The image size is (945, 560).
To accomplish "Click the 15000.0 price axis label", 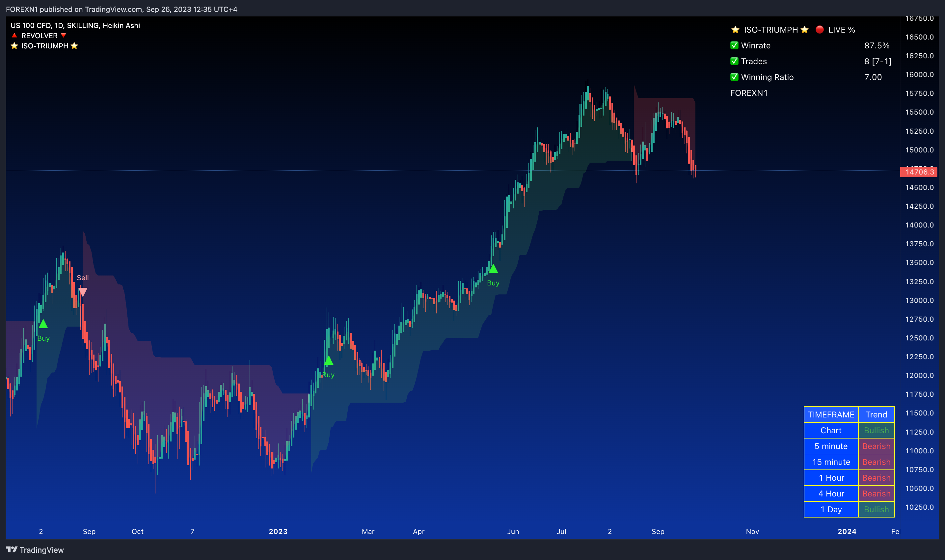I will click(x=919, y=150).
